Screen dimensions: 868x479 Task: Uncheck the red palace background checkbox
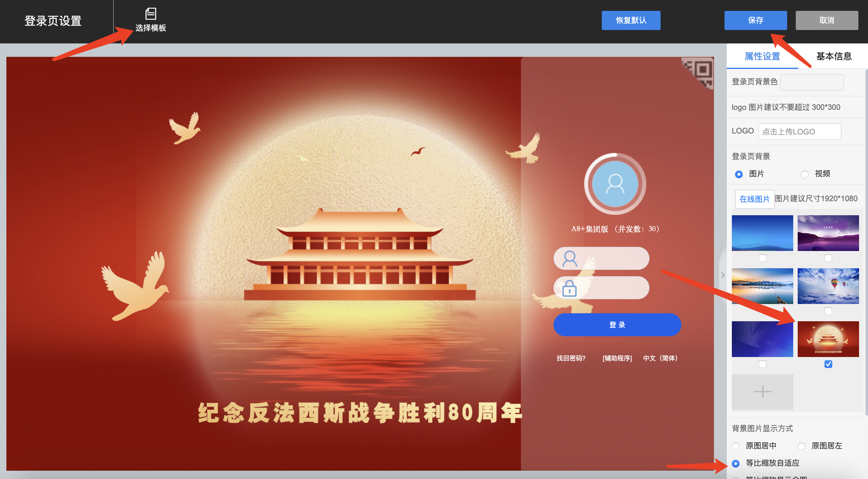coord(828,364)
